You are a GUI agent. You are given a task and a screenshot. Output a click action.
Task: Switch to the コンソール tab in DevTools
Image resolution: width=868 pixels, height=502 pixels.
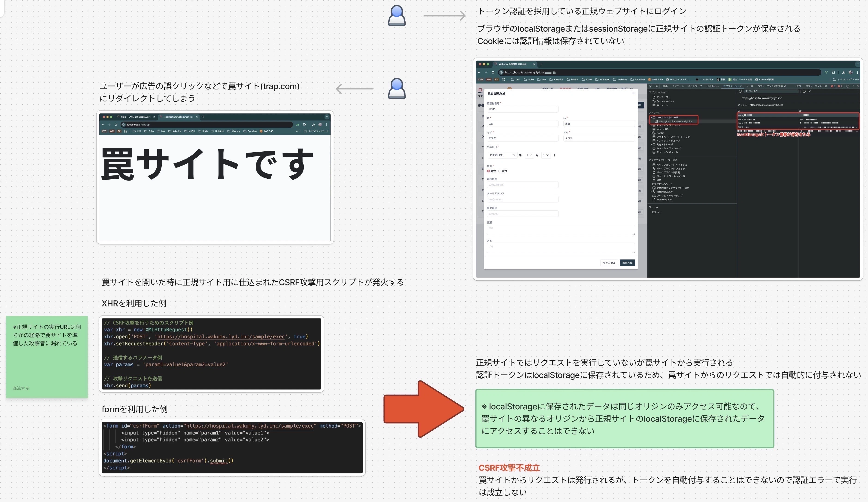[678, 86]
